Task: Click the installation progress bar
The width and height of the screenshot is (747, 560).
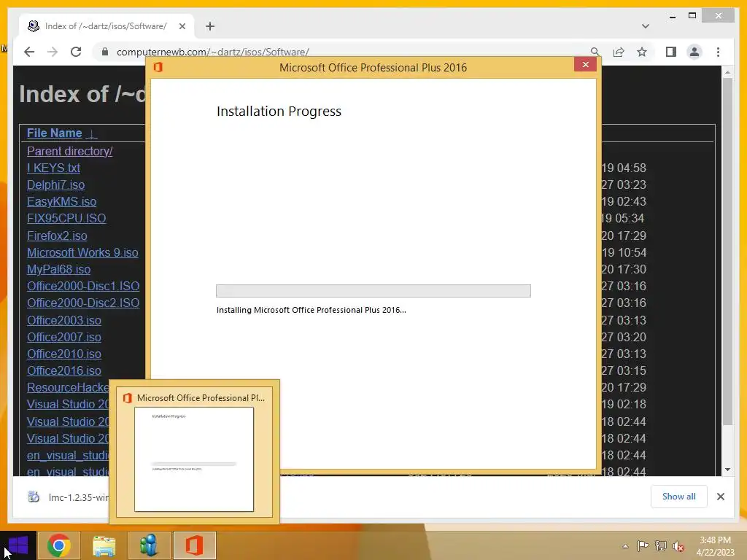Action: click(x=373, y=290)
